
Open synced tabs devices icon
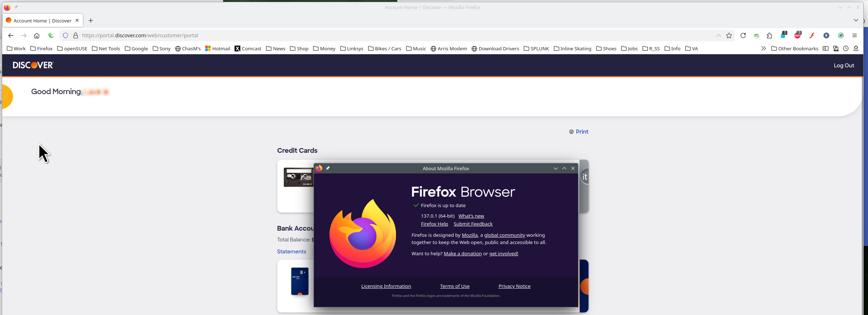click(836, 49)
